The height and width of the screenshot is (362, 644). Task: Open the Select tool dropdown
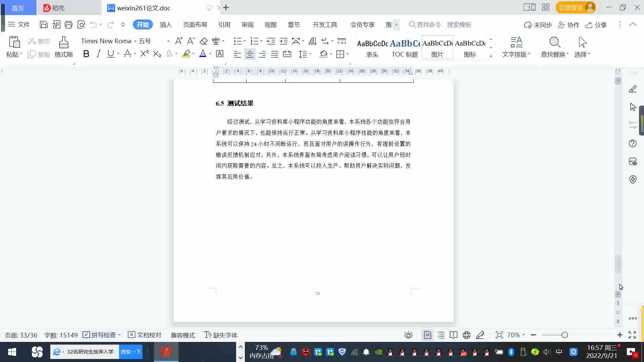coord(582,54)
